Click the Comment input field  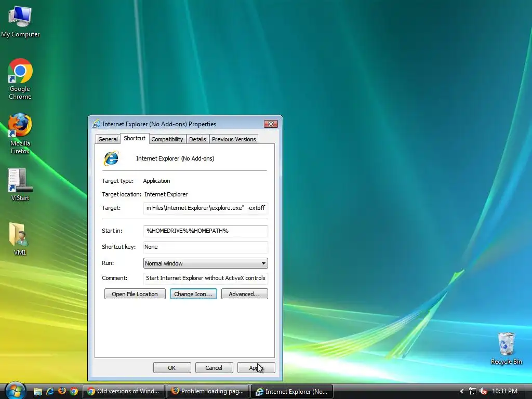tap(206, 278)
